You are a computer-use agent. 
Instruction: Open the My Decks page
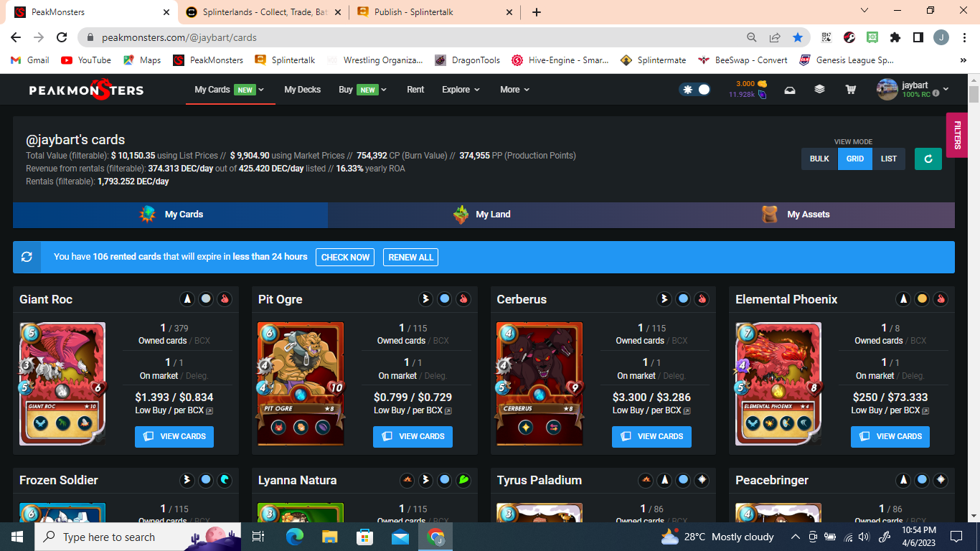pos(303,90)
